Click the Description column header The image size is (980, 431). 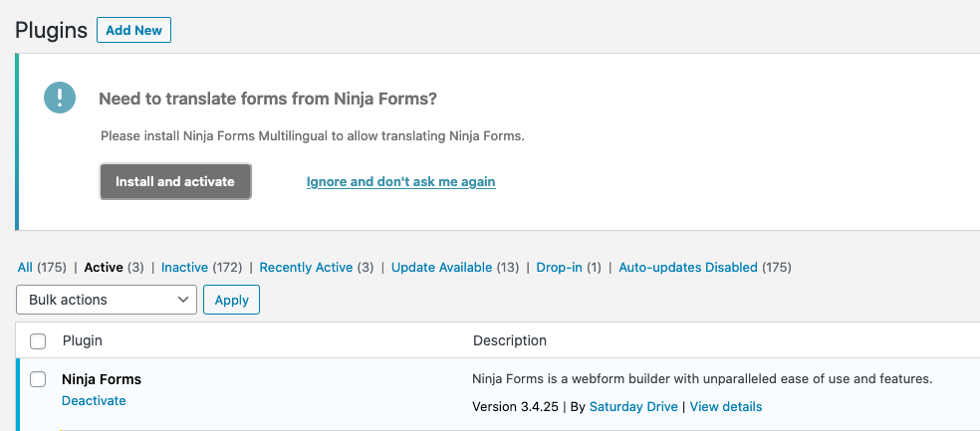point(510,340)
